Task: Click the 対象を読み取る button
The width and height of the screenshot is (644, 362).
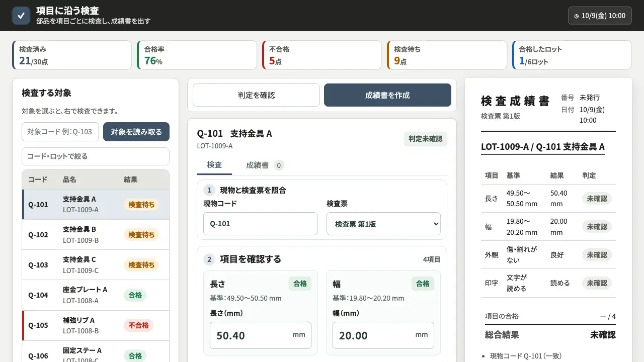Action: pos(136,132)
